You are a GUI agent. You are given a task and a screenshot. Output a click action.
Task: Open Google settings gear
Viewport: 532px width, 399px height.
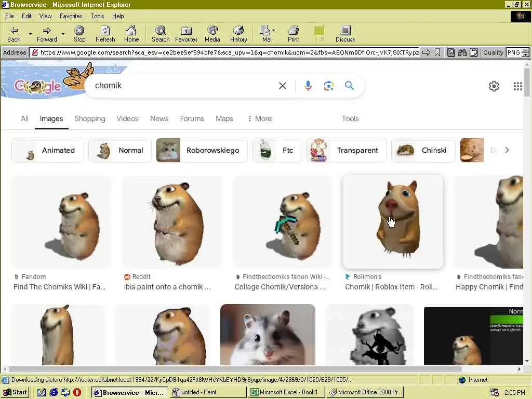494,86
